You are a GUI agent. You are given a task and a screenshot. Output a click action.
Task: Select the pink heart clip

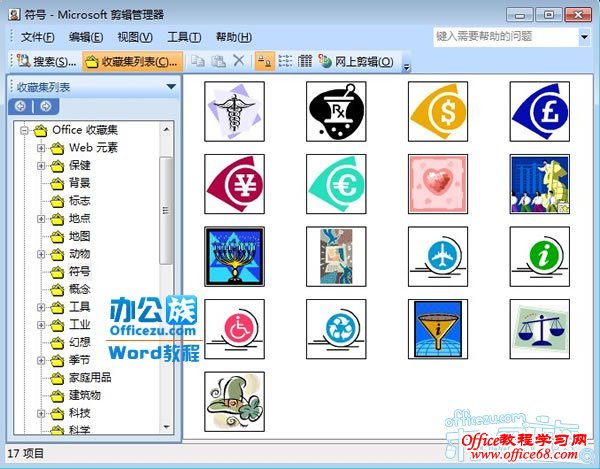(x=438, y=184)
